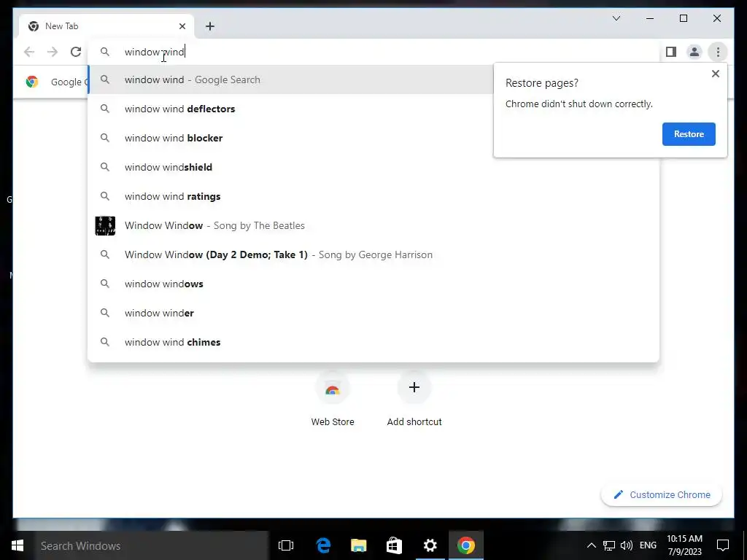
Task: Open the Windows Start menu
Action: point(18,545)
